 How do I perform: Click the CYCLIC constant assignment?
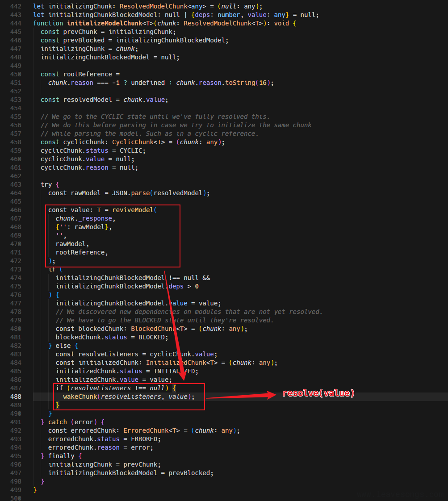coord(132,150)
